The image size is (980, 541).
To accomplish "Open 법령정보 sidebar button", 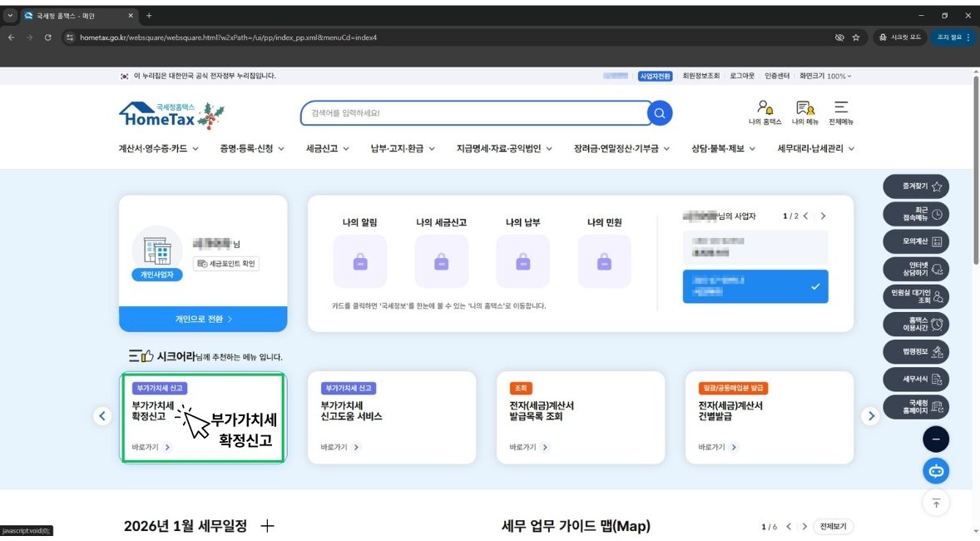I will coord(916,351).
